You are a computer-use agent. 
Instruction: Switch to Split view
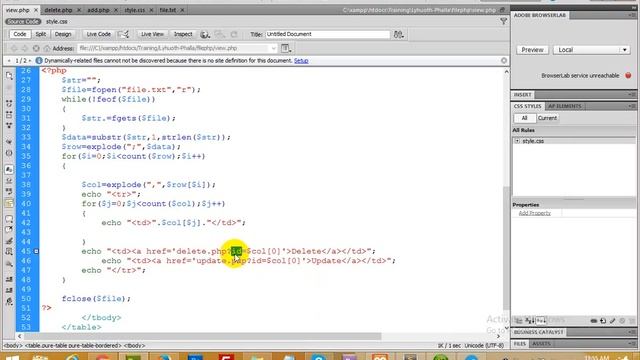[x=40, y=34]
